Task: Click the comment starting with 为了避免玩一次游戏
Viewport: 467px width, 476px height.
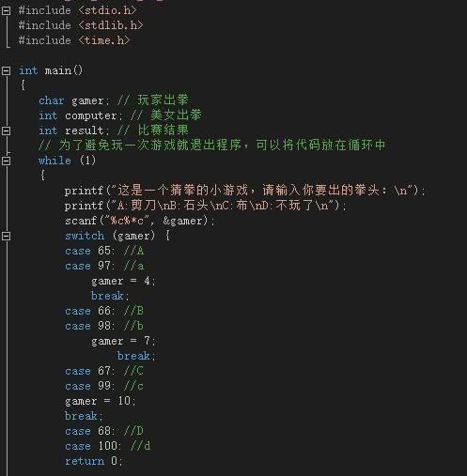Action: point(212,146)
